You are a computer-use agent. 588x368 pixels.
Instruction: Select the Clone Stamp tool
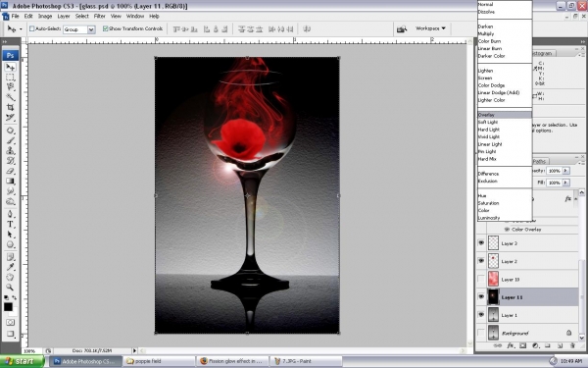[10, 150]
